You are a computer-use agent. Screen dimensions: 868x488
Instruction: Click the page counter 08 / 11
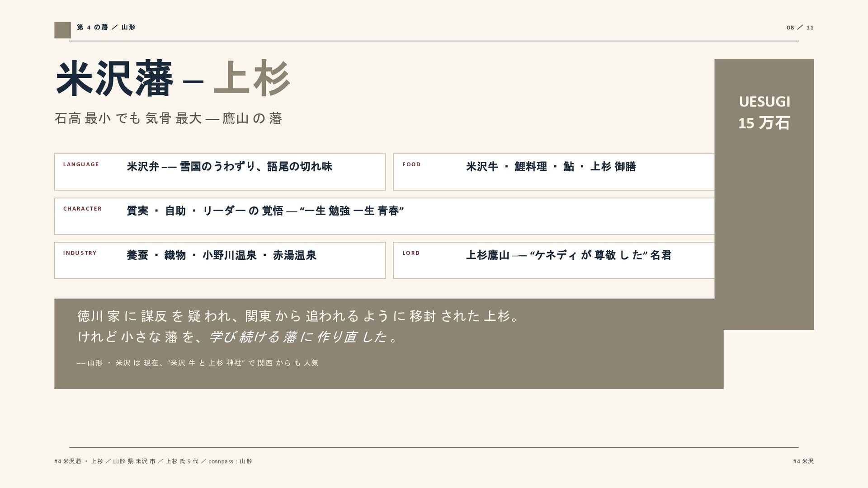[800, 28]
